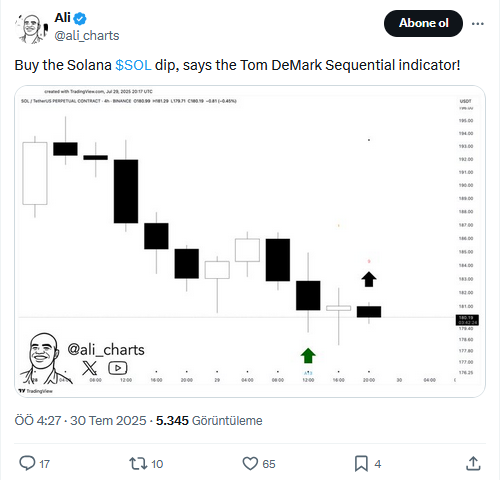Viewport: 503px width, 480px height.
Task: Click the green up arrow on chart
Action: (x=308, y=356)
